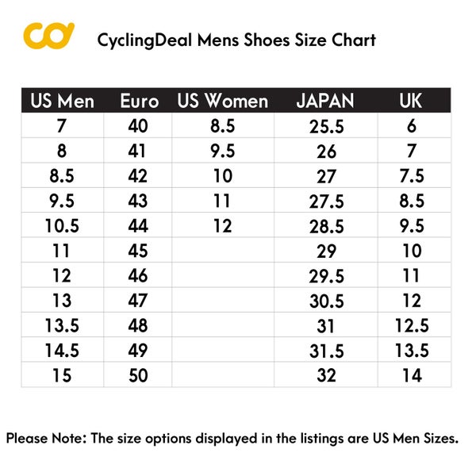Click US Men size 14.5 cell

coord(62,351)
